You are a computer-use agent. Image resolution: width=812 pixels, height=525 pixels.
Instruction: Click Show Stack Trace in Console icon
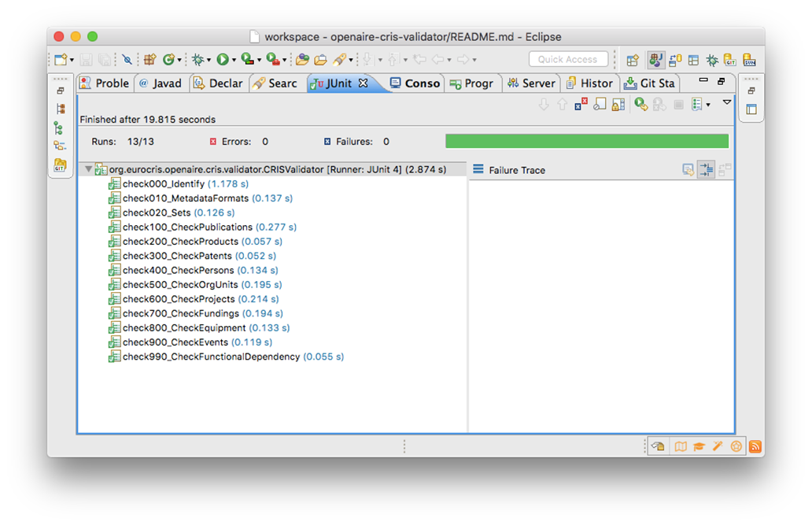[688, 169]
